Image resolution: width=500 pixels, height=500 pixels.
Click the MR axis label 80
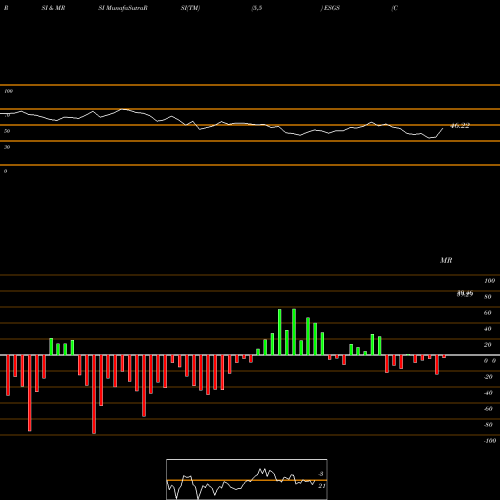click(488, 297)
